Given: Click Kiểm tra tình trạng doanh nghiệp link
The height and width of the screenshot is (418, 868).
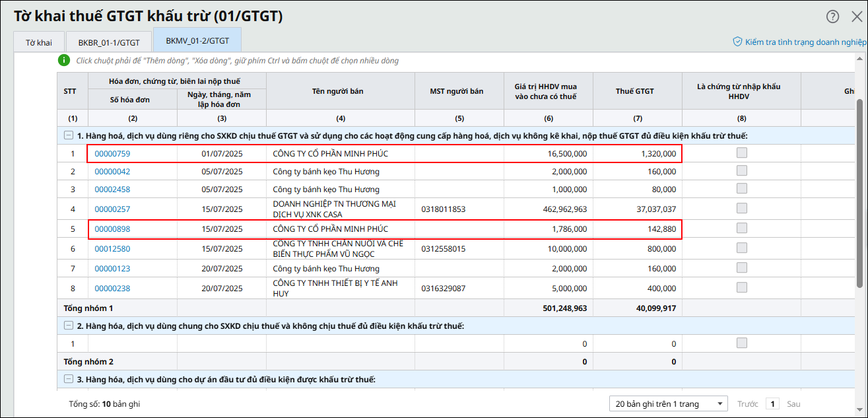Looking at the screenshot, I should [805, 42].
